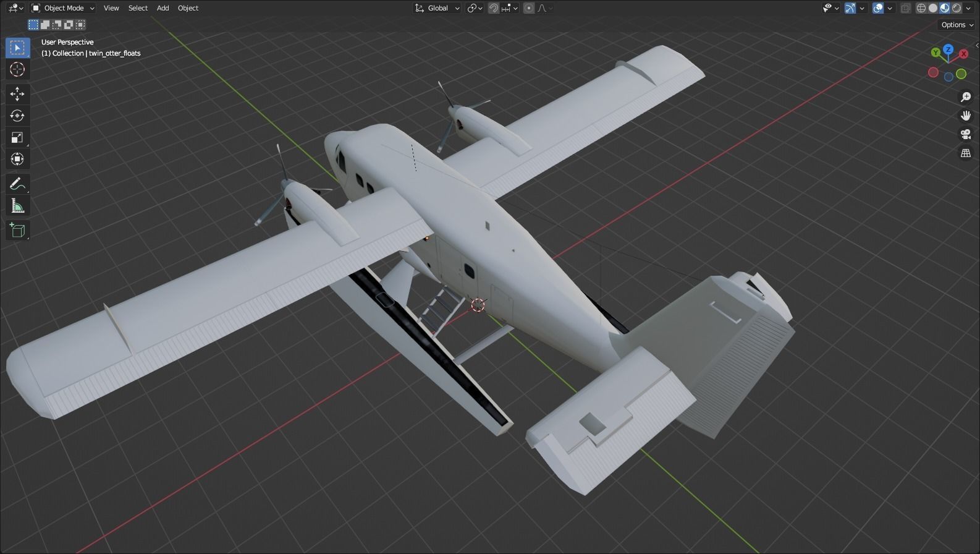This screenshot has width=980, height=554.
Task: Open Global transform orientation dropdown
Action: [x=437, y=8]
